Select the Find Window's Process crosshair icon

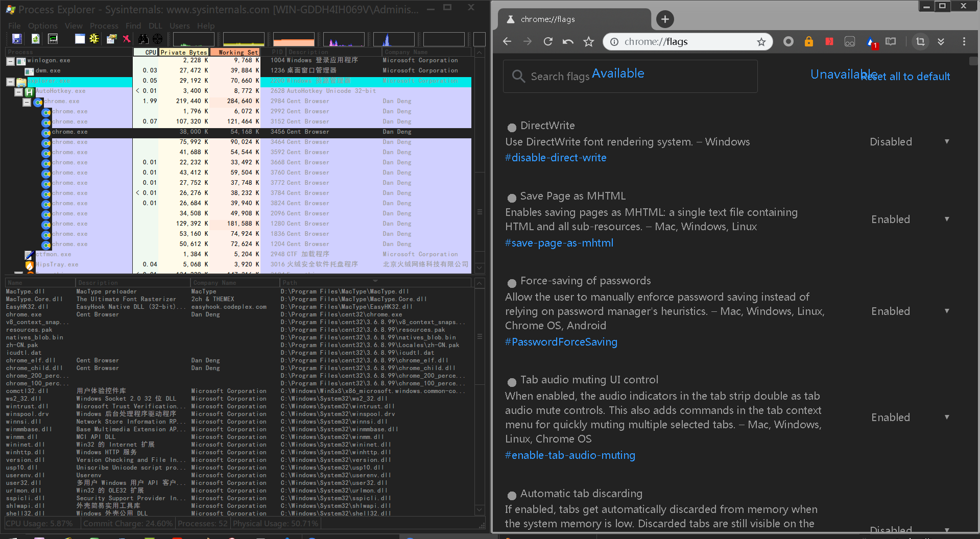[x=158, y=39]
